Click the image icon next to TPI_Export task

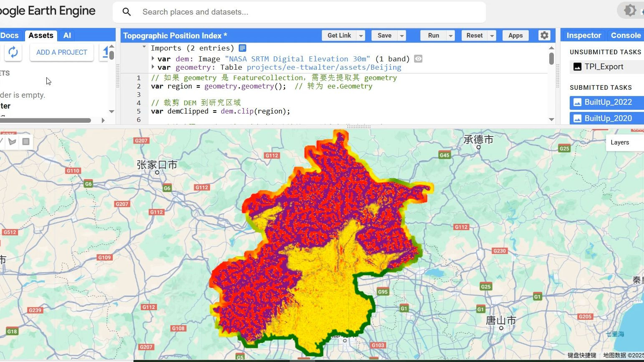pos(577,66)
